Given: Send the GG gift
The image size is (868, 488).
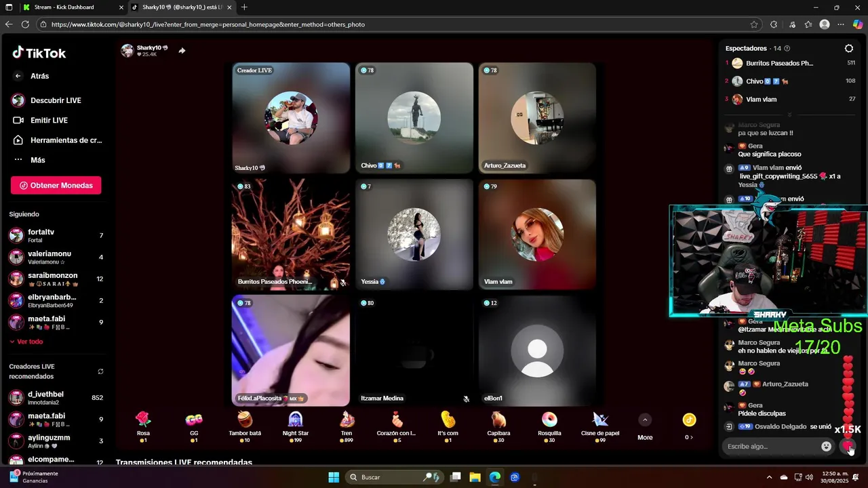Looking at the screenshot, I should point(194,427).
